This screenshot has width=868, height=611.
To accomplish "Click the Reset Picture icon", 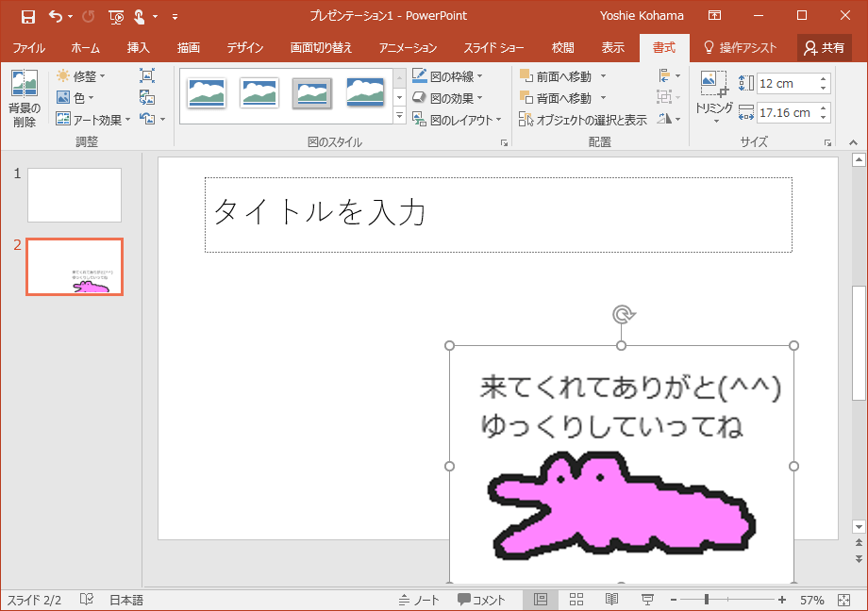I will [147, 119].
